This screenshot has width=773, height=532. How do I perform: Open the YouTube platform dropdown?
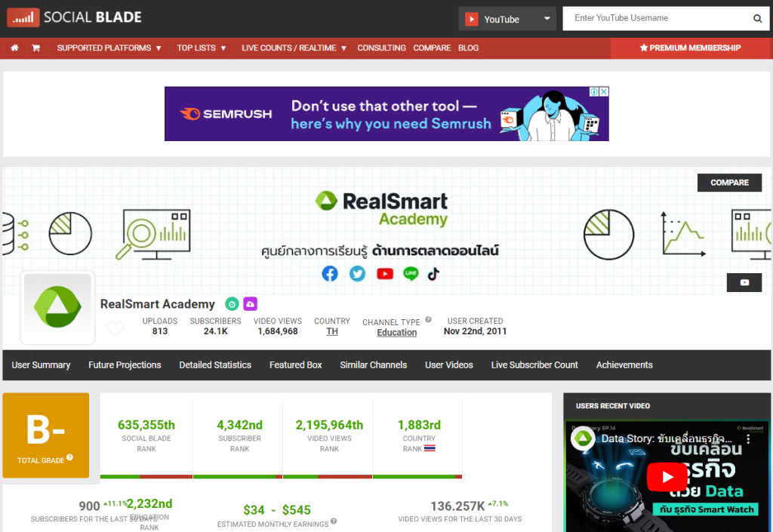coord(507,19)
